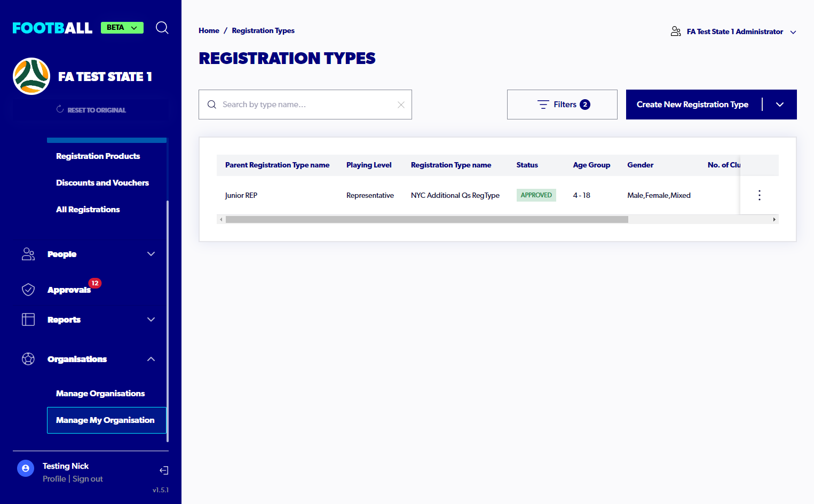The image size is (814, 504).
Task: Click the Sign out link
Action: pyautogui.click(x=88, y=479)
